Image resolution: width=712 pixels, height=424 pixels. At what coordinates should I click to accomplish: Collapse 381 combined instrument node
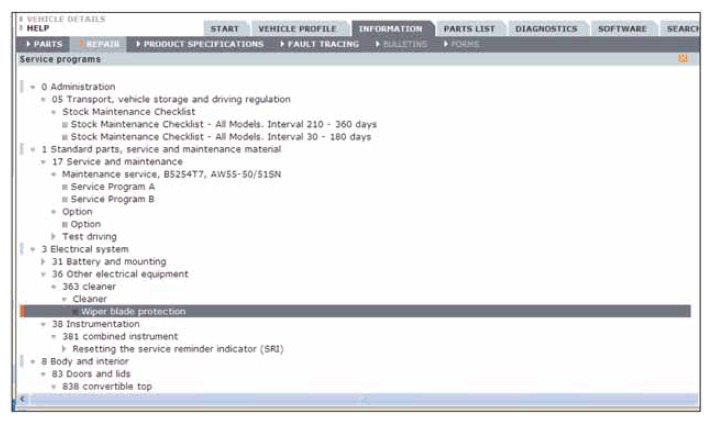[54, 336]
